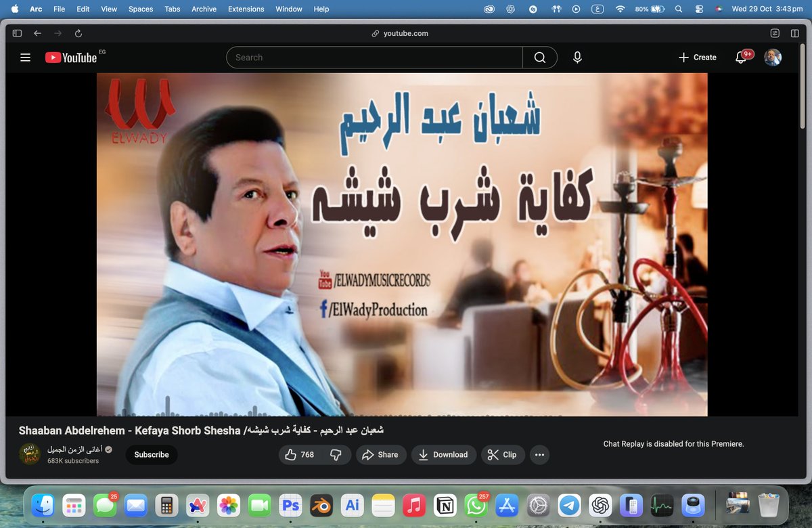Reload the page with the refresh icon
Image resolution: width=812 pixels, height=528 pixels.
click(78, 33)
